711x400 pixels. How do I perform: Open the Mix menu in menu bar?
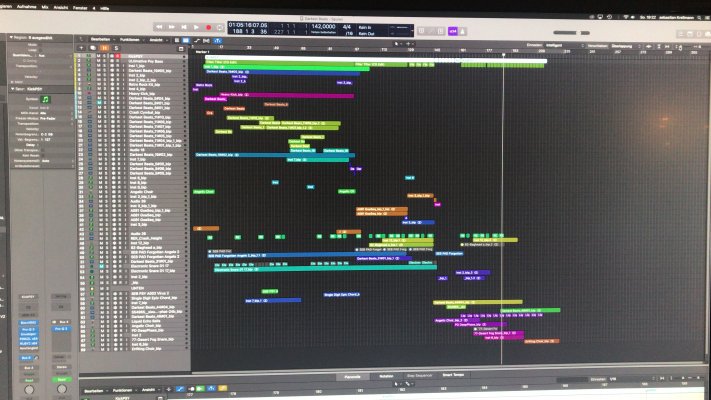(45, 7)
